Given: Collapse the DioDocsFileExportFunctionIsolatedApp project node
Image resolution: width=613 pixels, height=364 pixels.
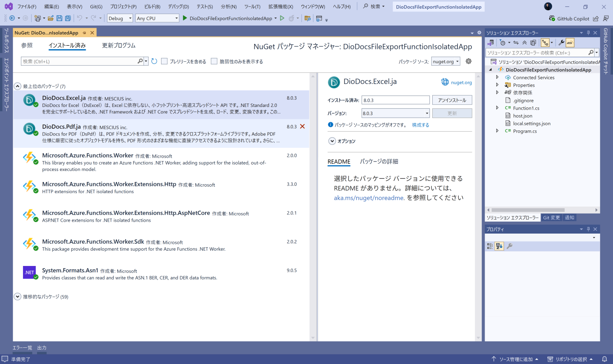Looking at the screenshot, I should coord(490,69).
